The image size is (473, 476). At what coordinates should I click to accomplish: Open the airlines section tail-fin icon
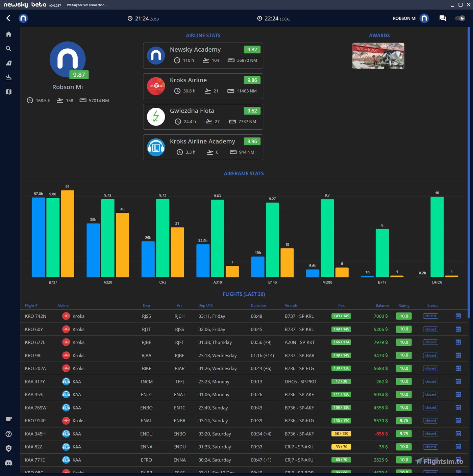point(8,63)
